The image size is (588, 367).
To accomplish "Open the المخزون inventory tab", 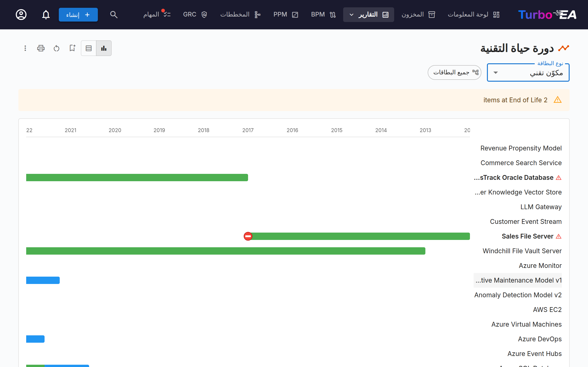I will point(418,14).
